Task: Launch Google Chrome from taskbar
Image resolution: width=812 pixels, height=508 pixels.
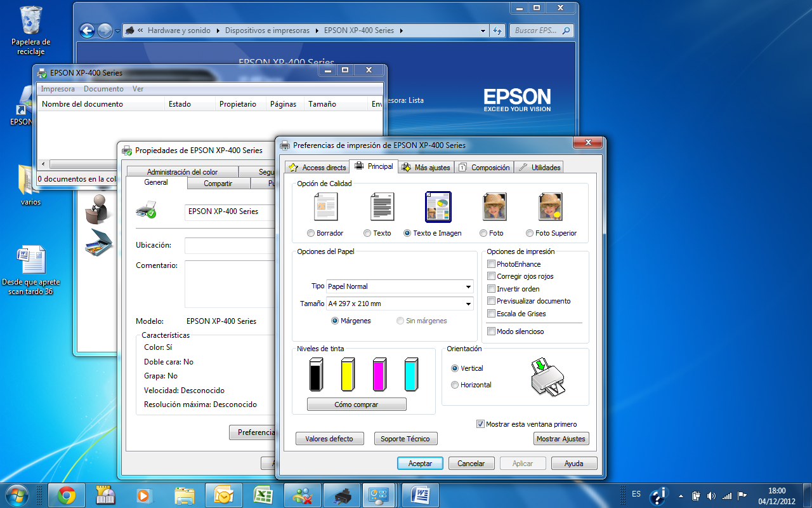Action: [x=67, y=495]
